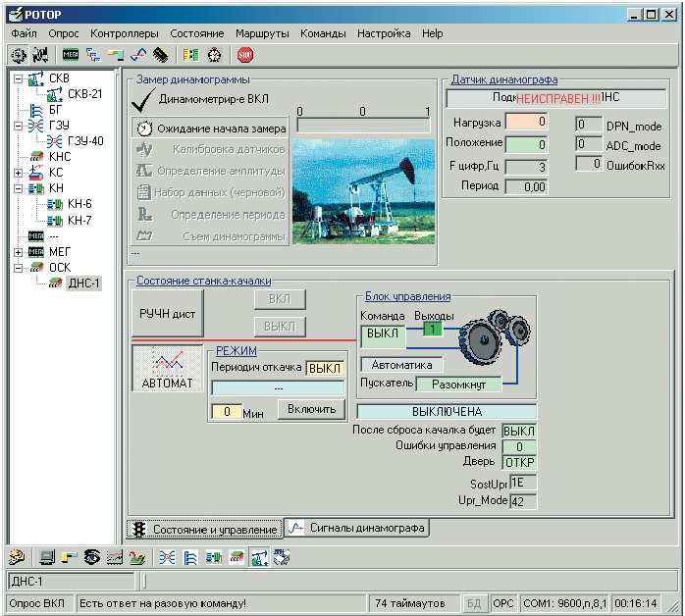The height and width of the screenshot is (616, 685).
Task: Click the pump jack photo thumbnail
Action: (x=363, y=191)
